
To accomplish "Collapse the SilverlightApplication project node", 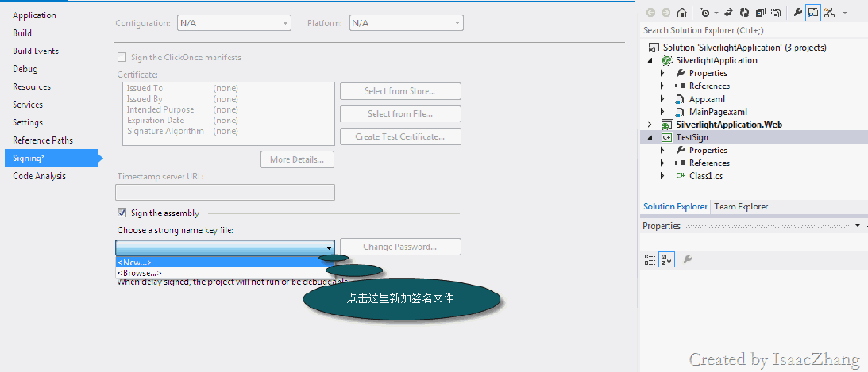I will [x=650, y=60].
